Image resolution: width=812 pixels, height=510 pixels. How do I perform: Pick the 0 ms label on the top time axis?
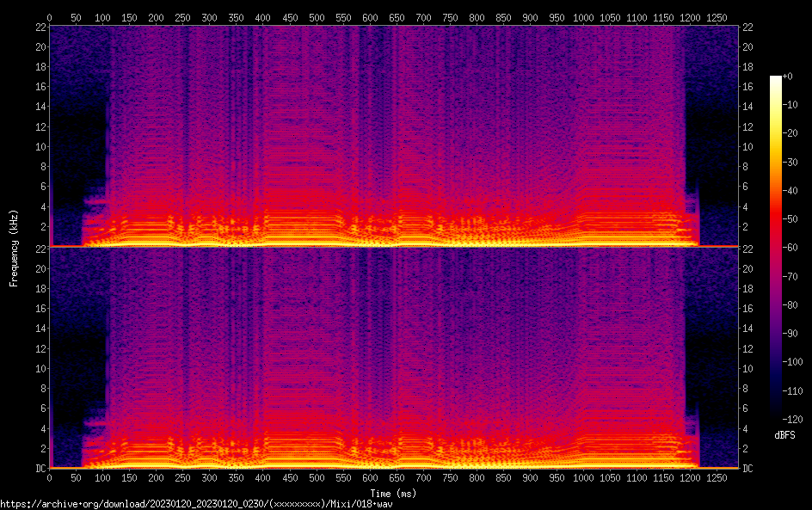(49, 17)
